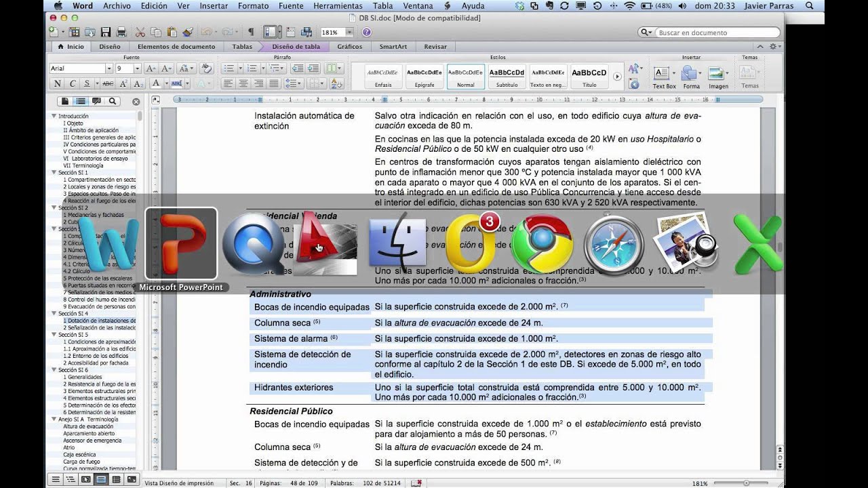Toggle bold formatting (N button)

point(57,83)
